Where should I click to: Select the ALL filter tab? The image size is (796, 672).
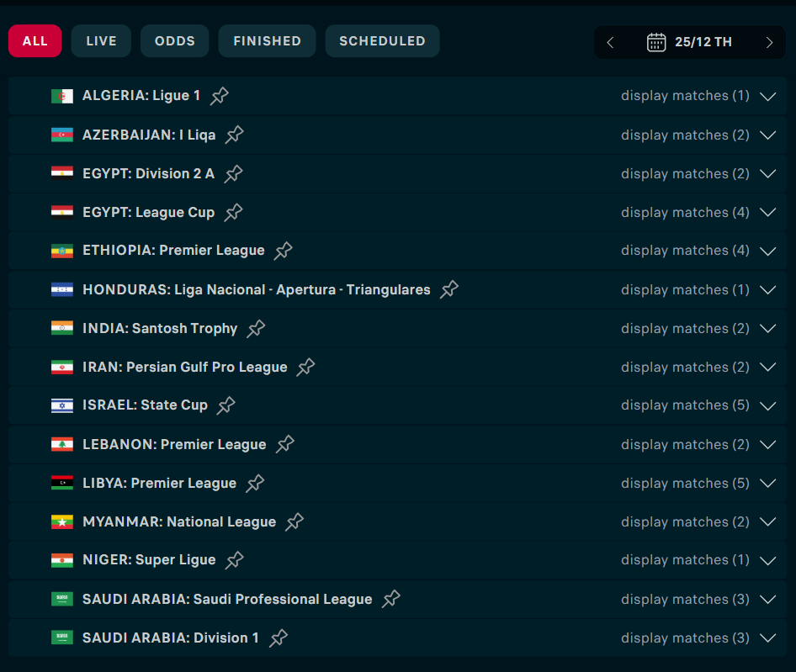(x=35, y=41)
